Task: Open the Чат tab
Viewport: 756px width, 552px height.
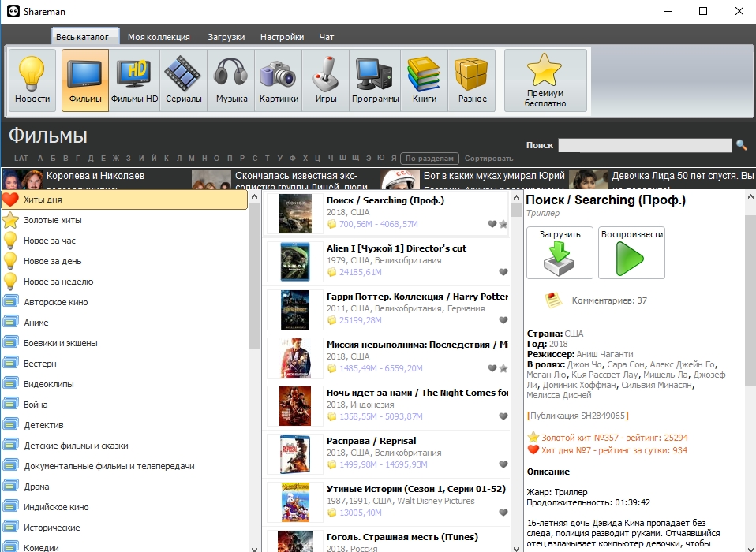Action: point(327,37)
